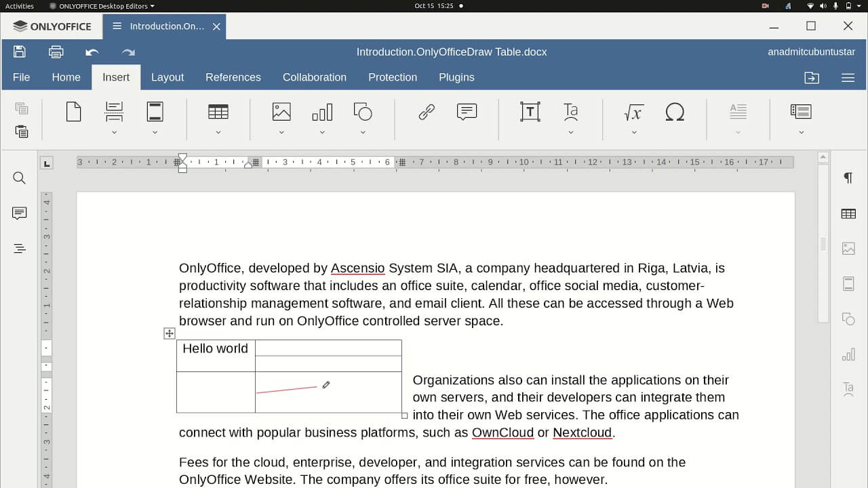Expand the Text Art dropdown arrow
Viewport: 868px width, 488px height.
571,133
